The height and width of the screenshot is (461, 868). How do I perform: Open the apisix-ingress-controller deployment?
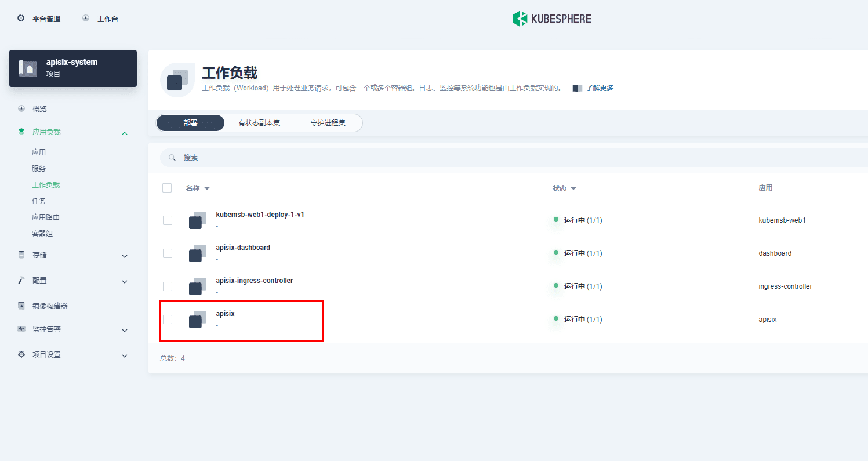point(255,281)
